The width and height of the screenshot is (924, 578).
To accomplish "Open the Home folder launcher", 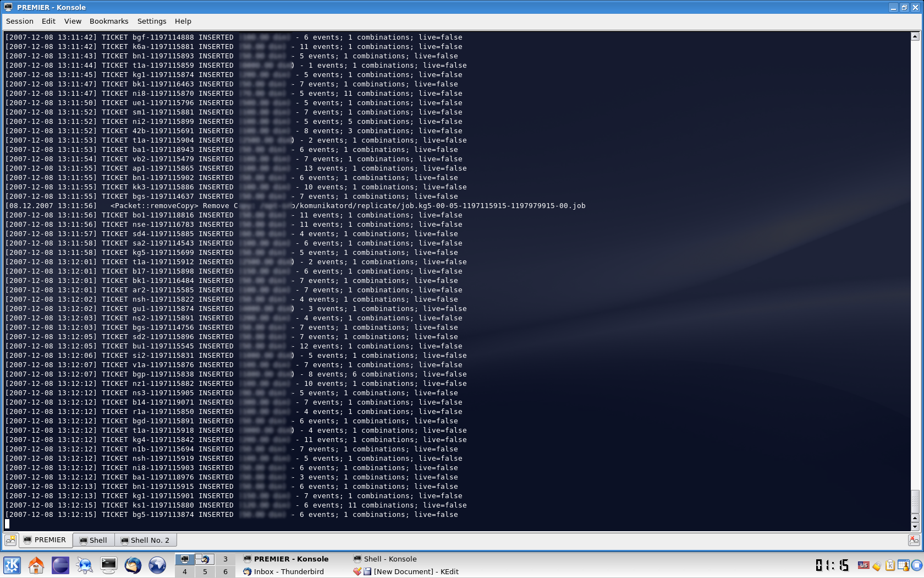I will click(x=36, y=565).
